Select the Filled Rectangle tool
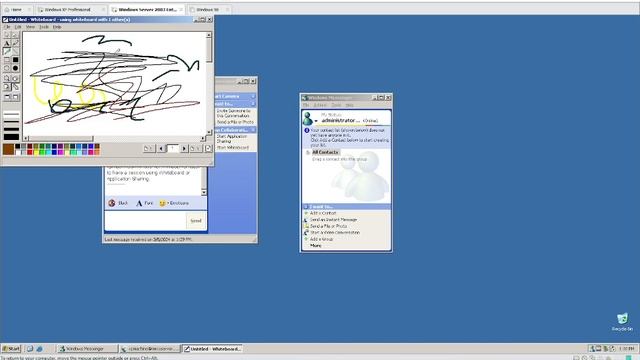The image size is (640, 360). 15,60
